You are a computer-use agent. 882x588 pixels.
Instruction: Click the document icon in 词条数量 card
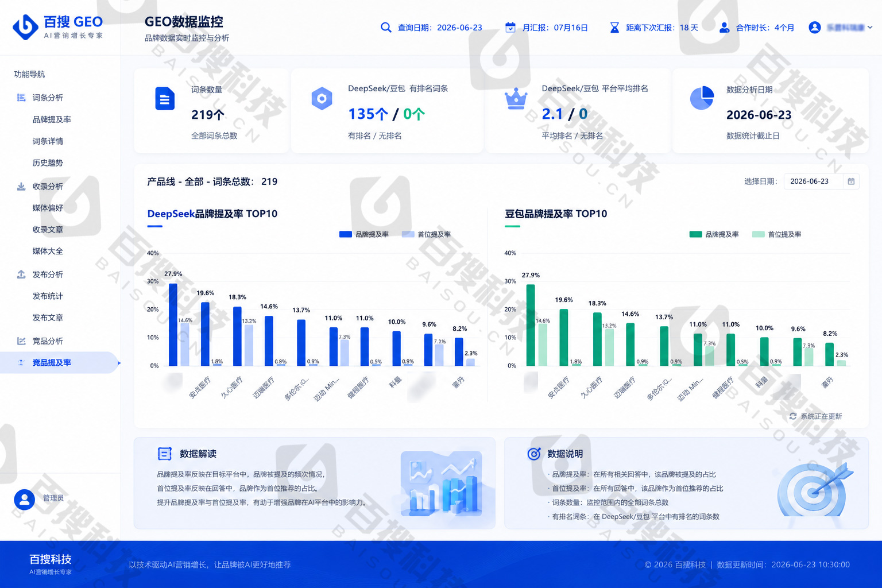click(x=165, y=99)
